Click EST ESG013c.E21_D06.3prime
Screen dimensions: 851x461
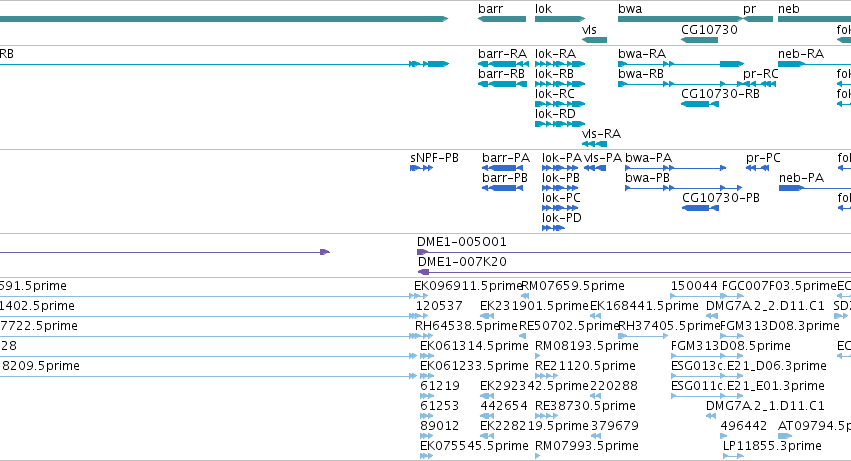[707, 376]
